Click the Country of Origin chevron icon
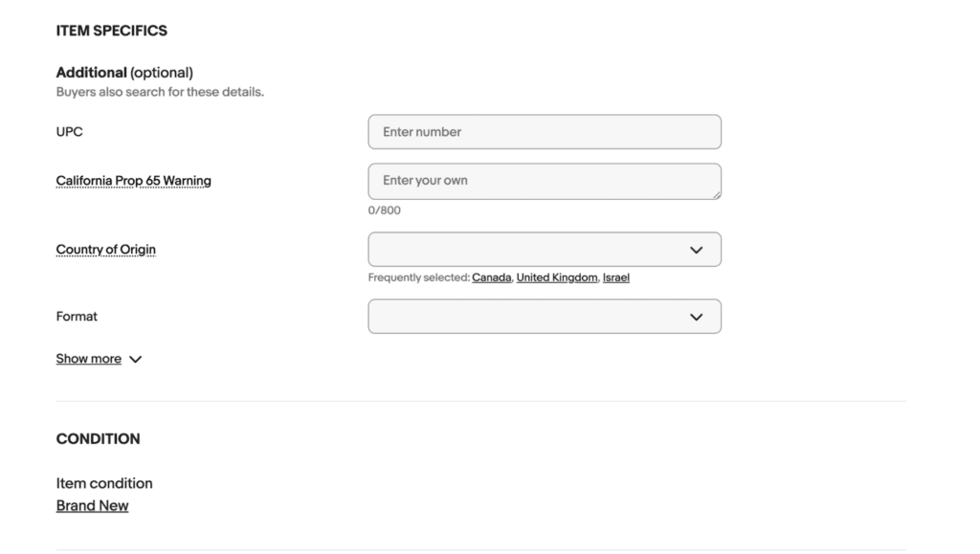 click(696, 249)
